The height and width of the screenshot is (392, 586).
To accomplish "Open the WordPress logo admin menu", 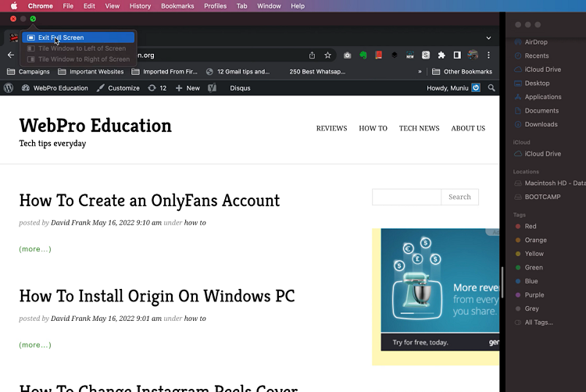I will (9, 88).
